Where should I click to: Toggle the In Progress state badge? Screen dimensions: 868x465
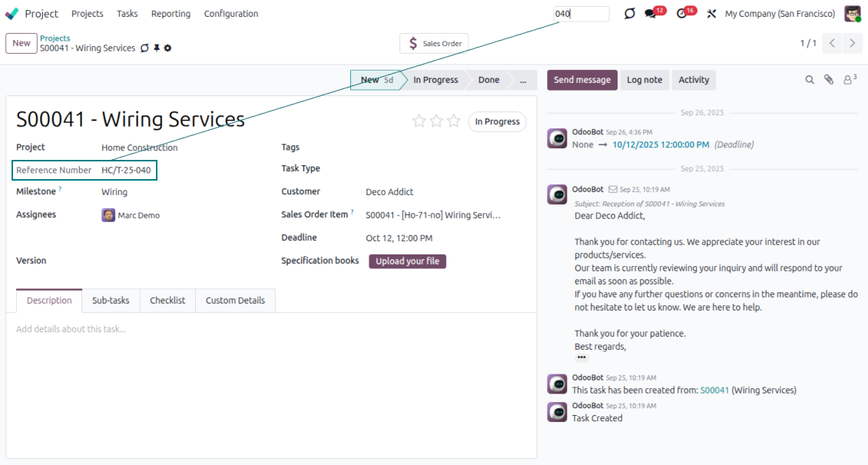click(x=497, y=121)
